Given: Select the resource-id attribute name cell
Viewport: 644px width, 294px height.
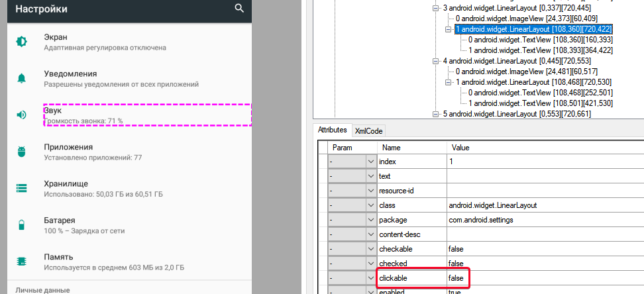Looking at the screenshot, I should coord(412,191).
